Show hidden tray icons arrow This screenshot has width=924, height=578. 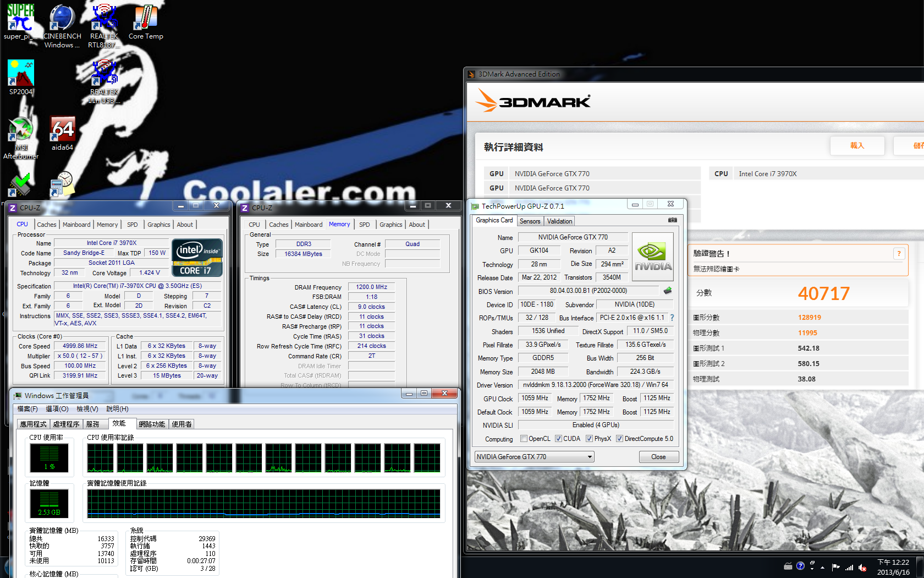823,568
